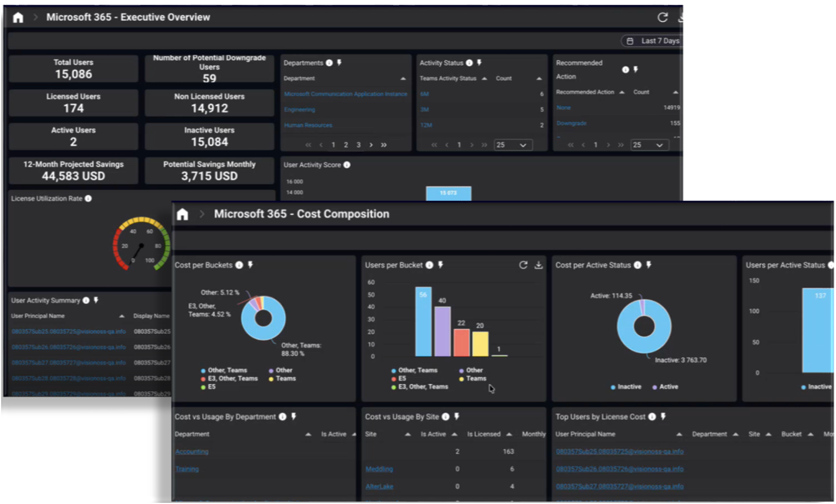Toggle Inactive legend in Cost per Active Status
This screenshot has height=504, width=836.
click(x=626, y=387)
